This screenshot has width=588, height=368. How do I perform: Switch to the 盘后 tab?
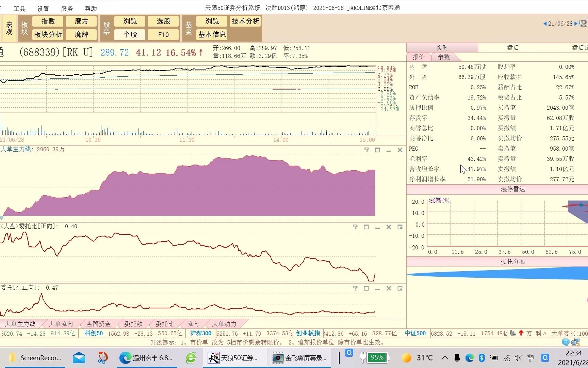(x=513, y=48)
